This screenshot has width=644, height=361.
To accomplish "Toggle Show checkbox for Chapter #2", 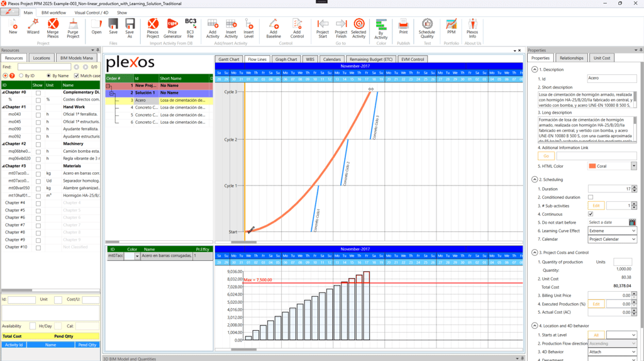I will tap(38, 144).
